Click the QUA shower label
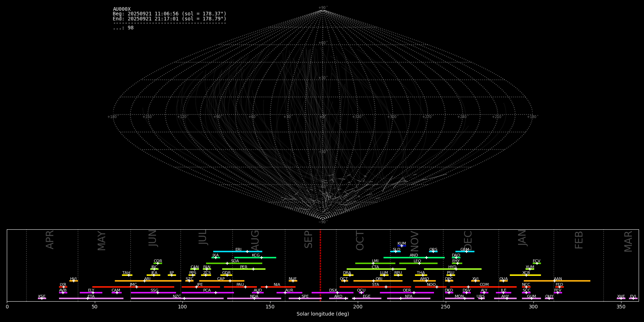644x322 pixels. (503, 279)
